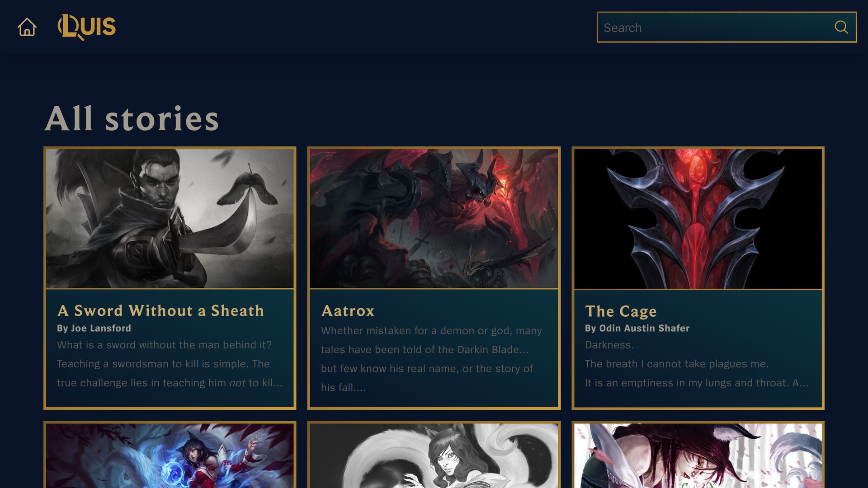Click the magnifying glass search icon

coord(841,27)
